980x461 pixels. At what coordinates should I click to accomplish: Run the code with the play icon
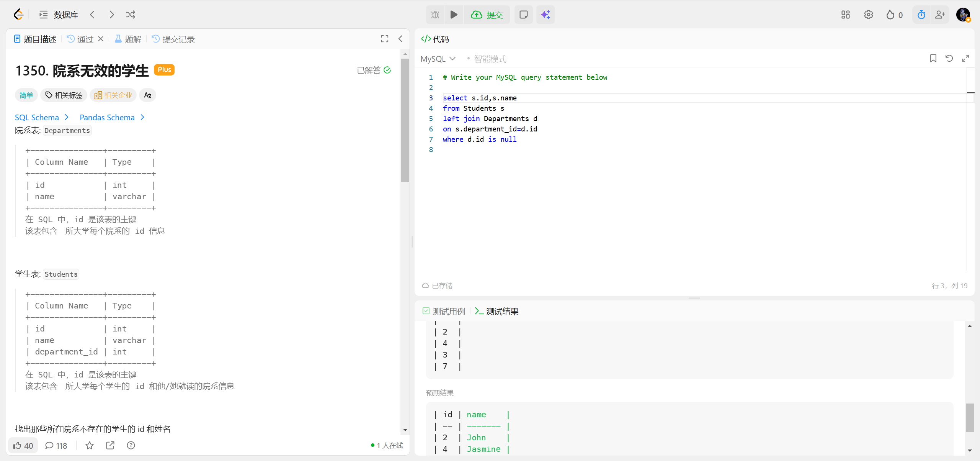click(454, 15)
